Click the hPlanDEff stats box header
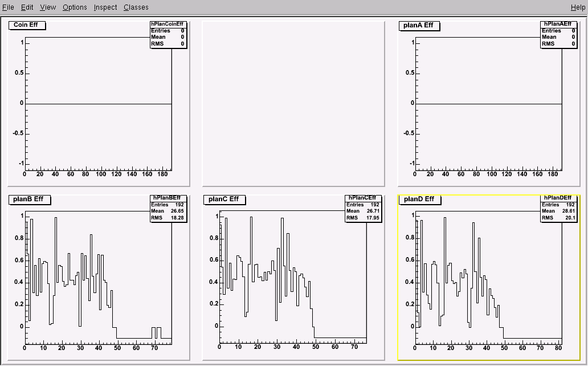Image resolution: width=588 pixels, height=366 pixels. tap(558, 198)
